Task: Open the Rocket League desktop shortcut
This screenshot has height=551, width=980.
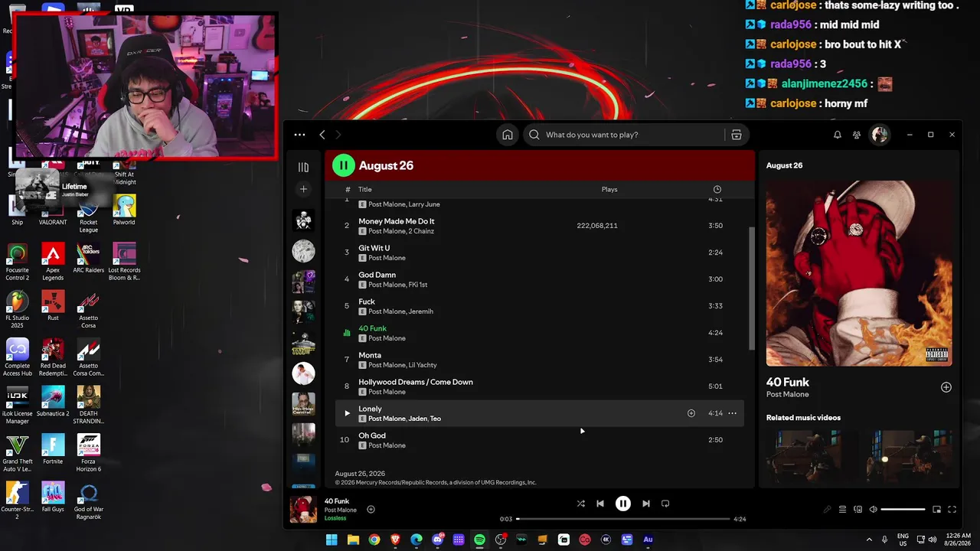Action: (x=89, y=214)
